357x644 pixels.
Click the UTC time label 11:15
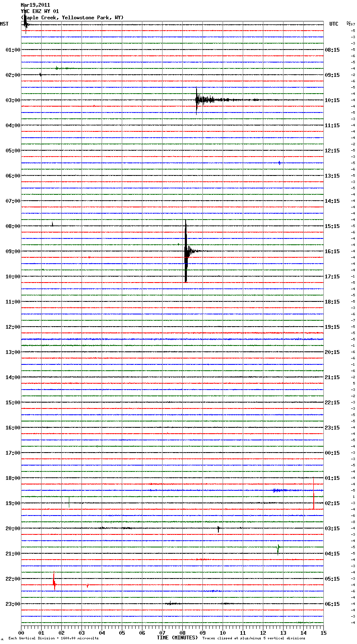[x=332, y=126]
